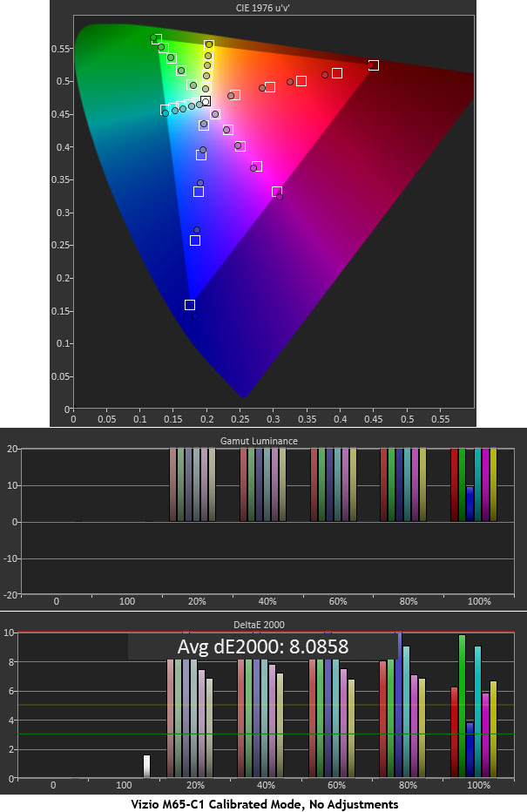Select the cyan target square on the left
The image size is (527, 812).
(166, 110)
